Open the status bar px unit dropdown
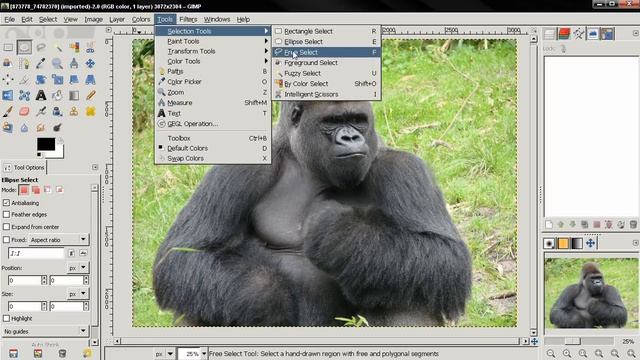Image resolution: width=640 pixels, height=360 pixels. click(164, 354)
